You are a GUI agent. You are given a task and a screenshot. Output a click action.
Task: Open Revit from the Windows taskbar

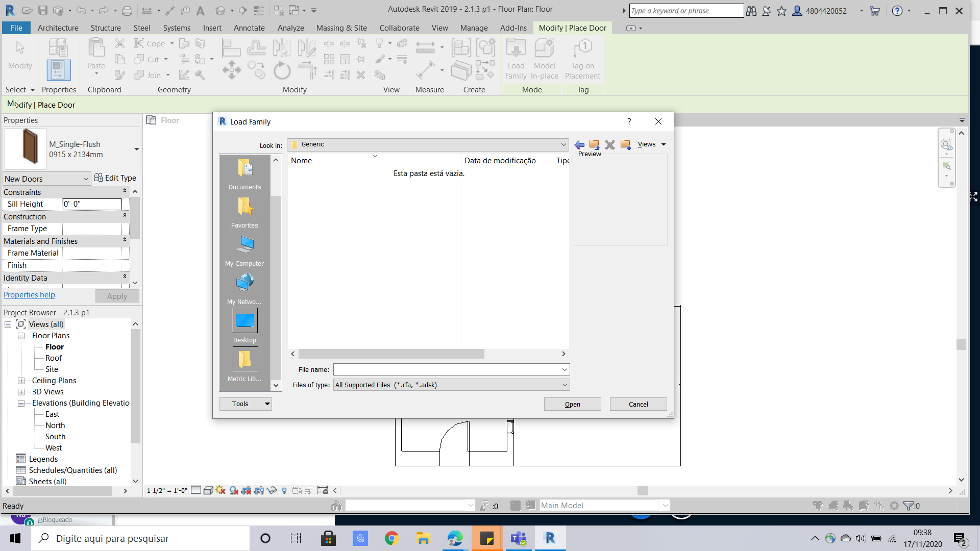[550, 538]
